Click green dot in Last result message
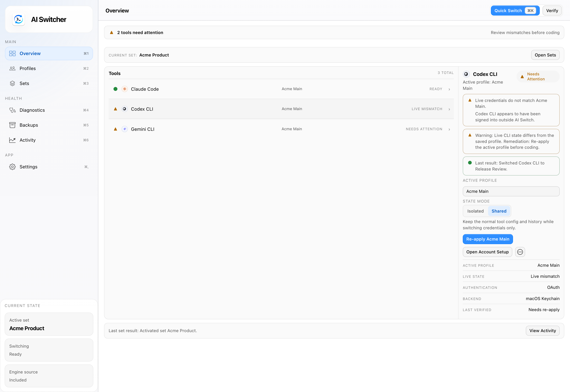Image resolution: width=570 pixels, height=392 pixels. point(470,163)
